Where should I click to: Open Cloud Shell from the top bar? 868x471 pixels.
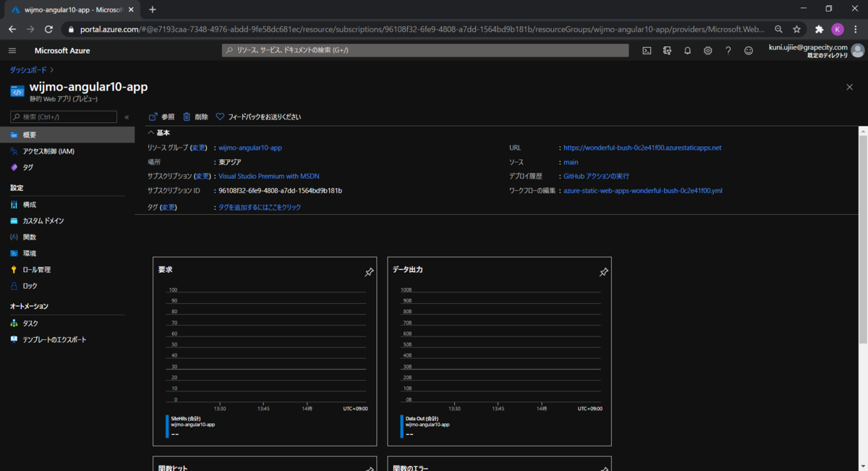pos(647,51)
